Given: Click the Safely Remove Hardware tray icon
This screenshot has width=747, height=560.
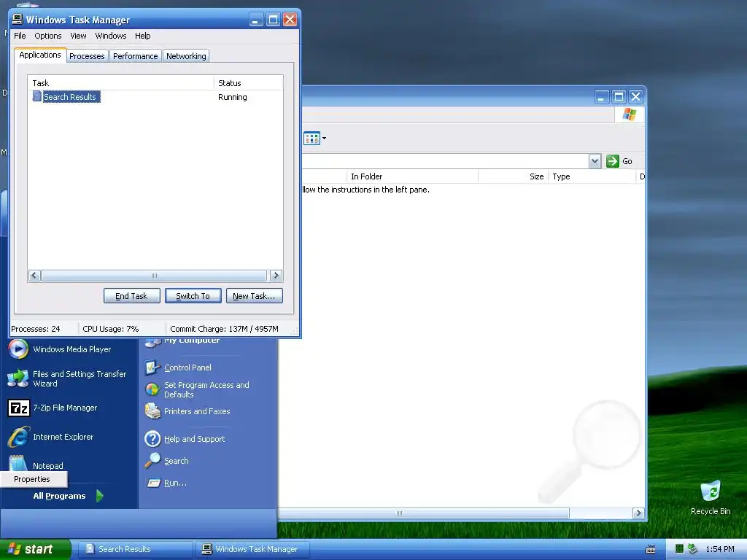Looking at the screenshot, I should pyautogui.click(x=692, y=548).
